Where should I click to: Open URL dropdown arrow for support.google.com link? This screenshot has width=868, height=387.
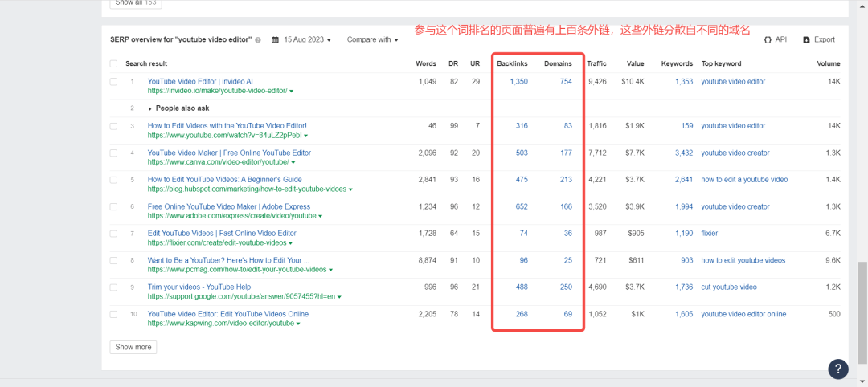(x=339, y=297)
